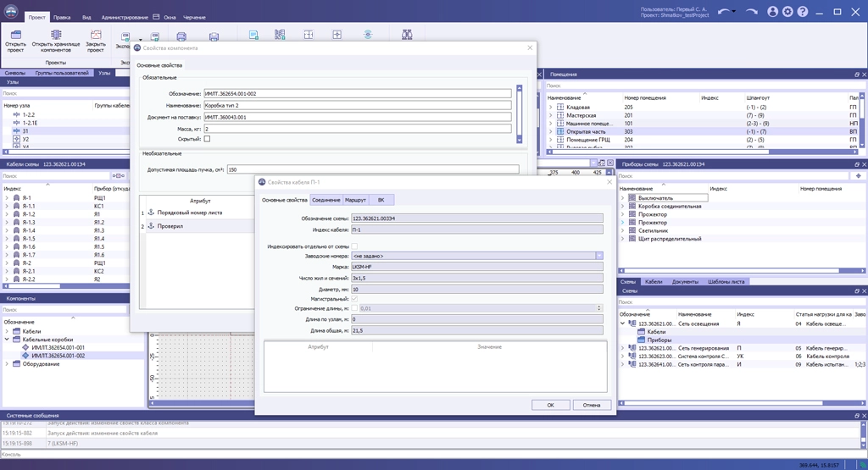Click the Закрыть проект toolbar icon

96,35
